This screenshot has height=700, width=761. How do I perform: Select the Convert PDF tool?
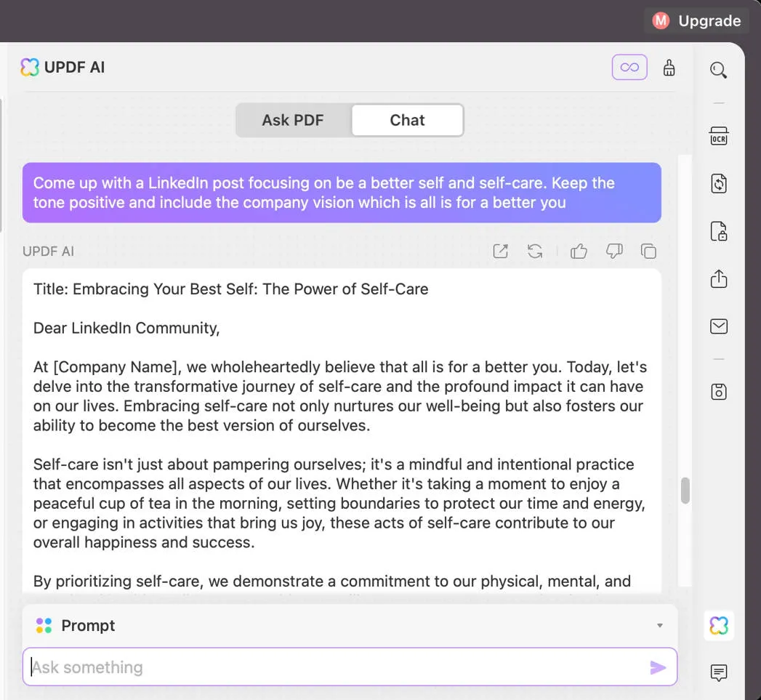pyautogui.click(x=719, y=184)
